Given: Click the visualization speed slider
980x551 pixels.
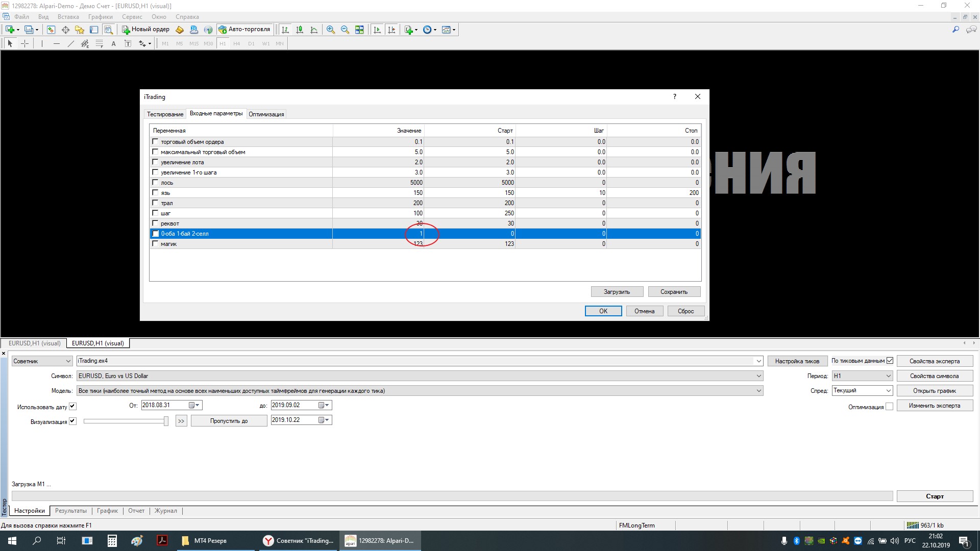Looking at the screenshot, I should point(125,421).
